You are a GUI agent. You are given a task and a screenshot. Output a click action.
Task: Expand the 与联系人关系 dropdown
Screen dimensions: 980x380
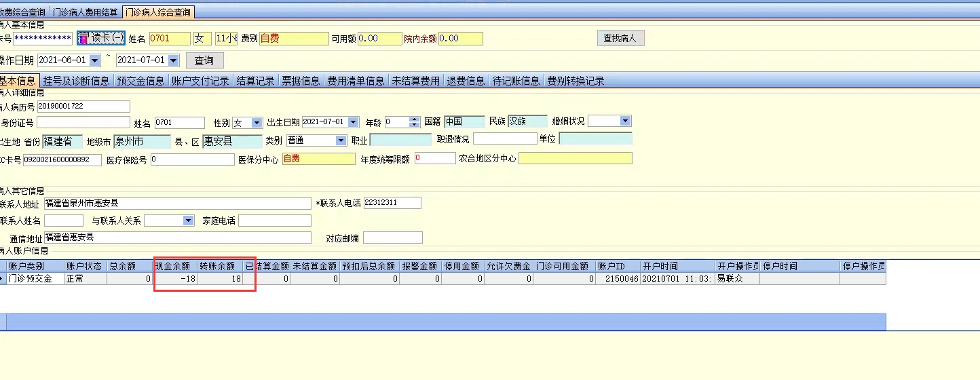(188, 221)
